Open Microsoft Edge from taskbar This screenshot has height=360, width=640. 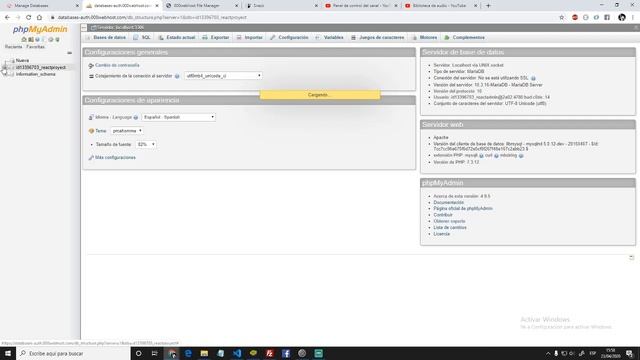pos(188,353)
